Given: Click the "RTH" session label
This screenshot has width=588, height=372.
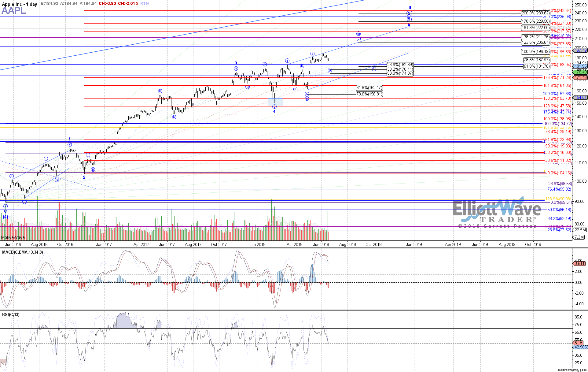Looking at the screenshot, I should click(145, 3).
